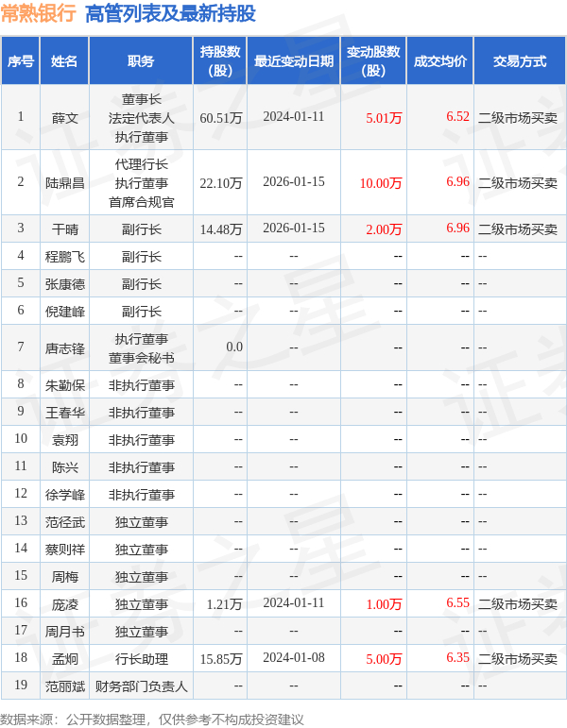This screenshot has width=567, height=728.
Task: Select the name 范丽斌
Action: pos(64,686)
